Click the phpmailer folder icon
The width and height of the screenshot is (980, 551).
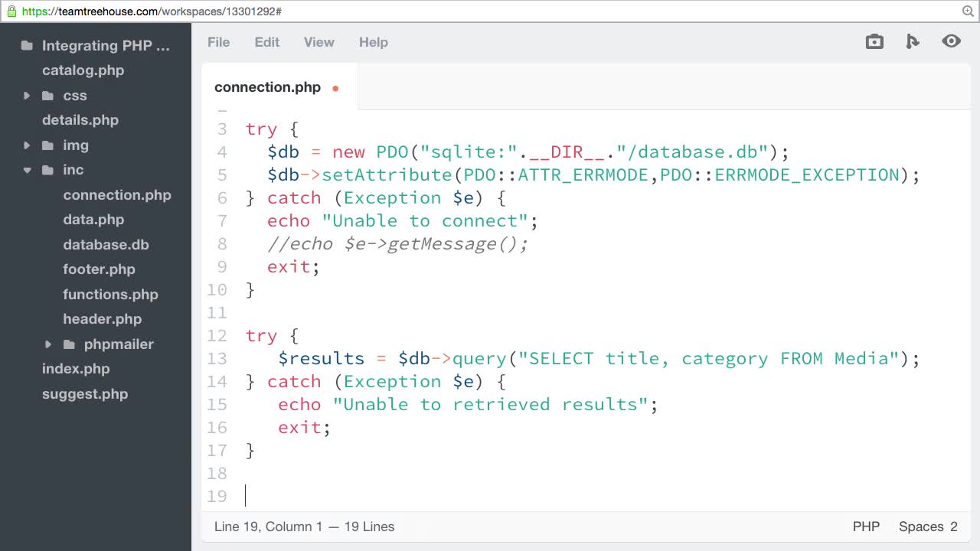pyautogui.click(x=70, y=344)
